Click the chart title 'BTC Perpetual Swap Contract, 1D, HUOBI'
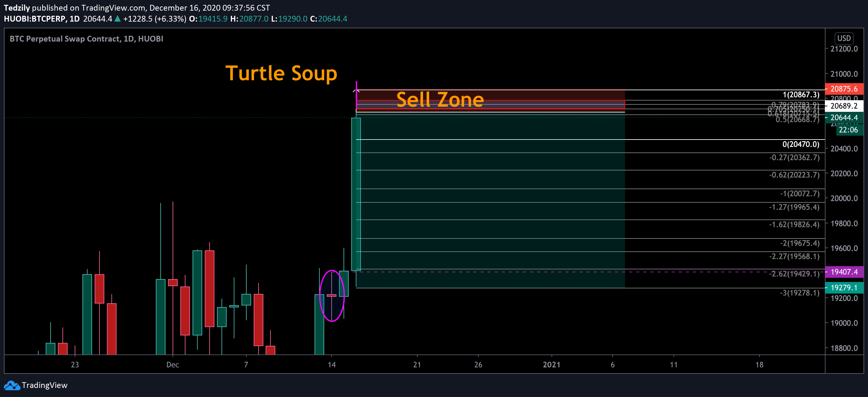Screen dimensions: 868x397 tap(86, 39)
